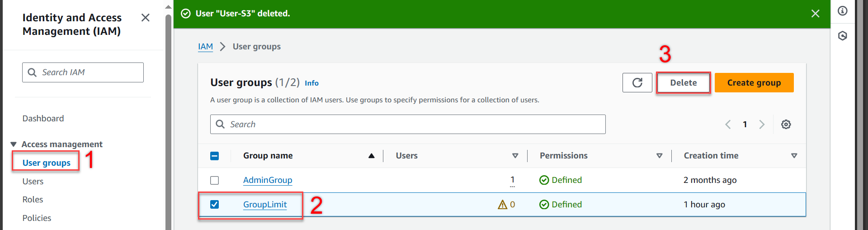Select page 1 in pagination
The height and width of the screenshot is (230, 868).
[x=745, y=124]
